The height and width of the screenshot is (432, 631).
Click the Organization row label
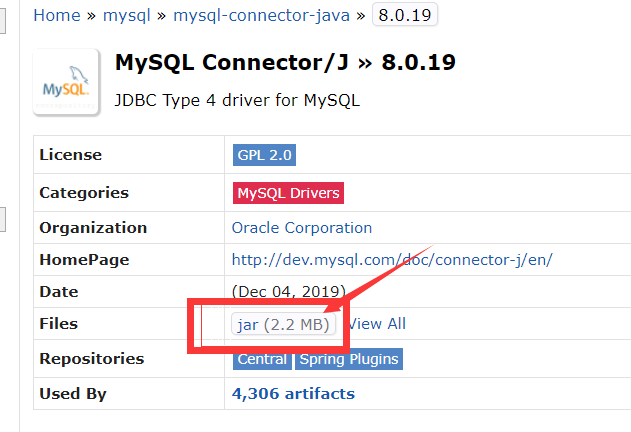click(93, 228)
